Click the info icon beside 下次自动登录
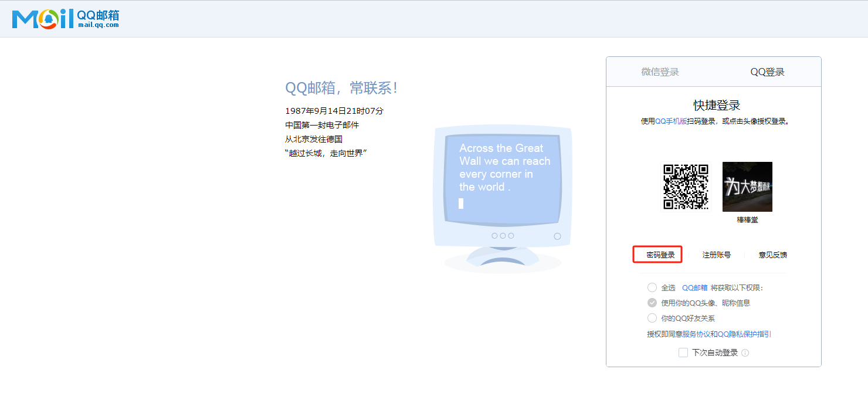The width and height of the screenshot is (868, 393). pyautogui.click(x=745, y=353)
